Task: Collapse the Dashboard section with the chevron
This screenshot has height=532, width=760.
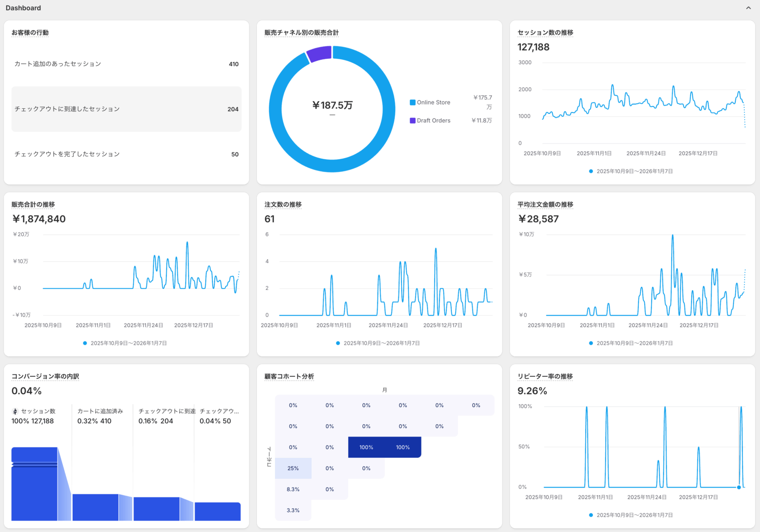Action: pos(748,8)
